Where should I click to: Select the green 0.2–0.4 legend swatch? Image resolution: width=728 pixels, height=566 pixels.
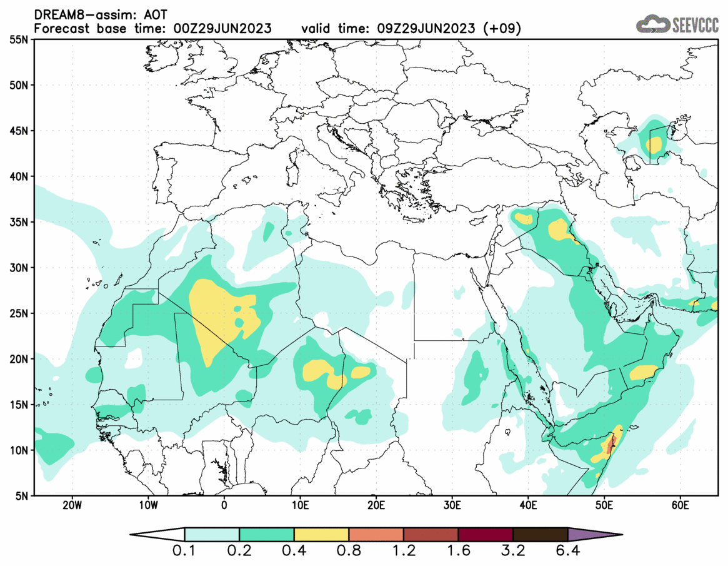tap(267, 534)
